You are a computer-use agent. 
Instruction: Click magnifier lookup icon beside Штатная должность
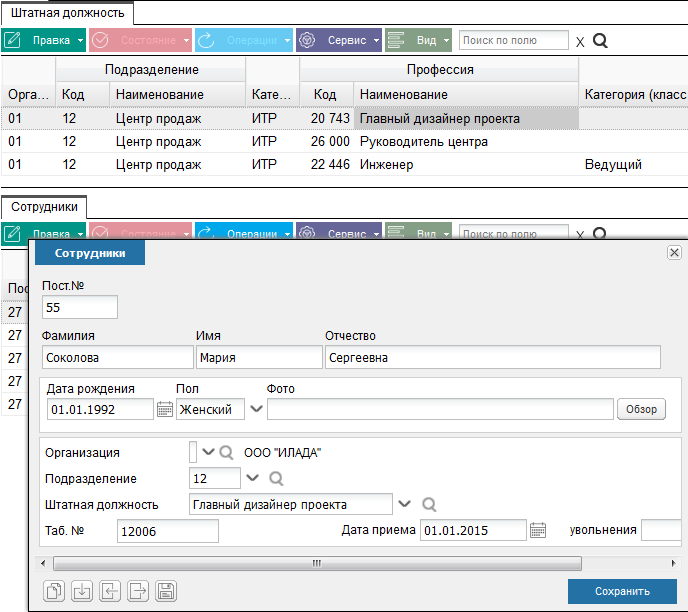click(x=429, y=504)
